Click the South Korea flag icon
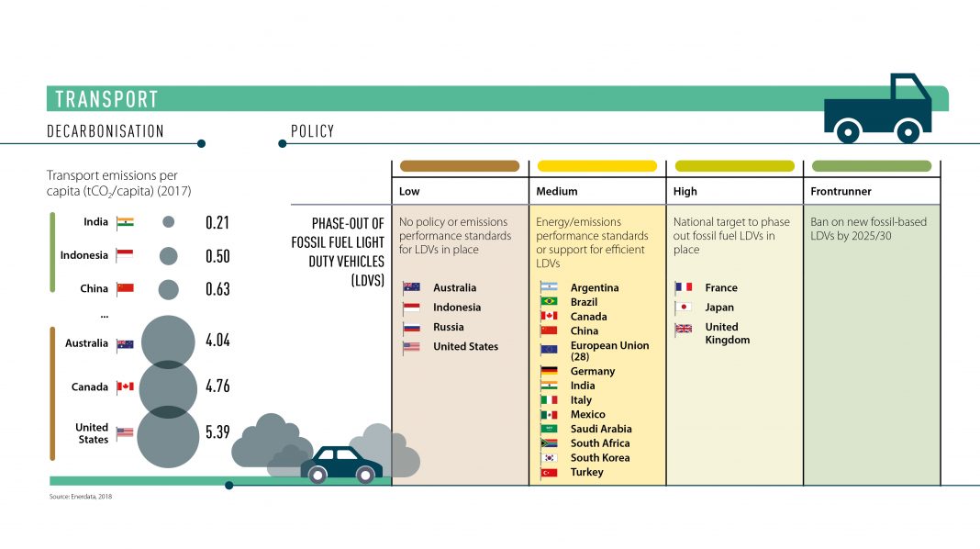This screenshot has height=549, width=980. pyautogui.click(x=549, y=457)
